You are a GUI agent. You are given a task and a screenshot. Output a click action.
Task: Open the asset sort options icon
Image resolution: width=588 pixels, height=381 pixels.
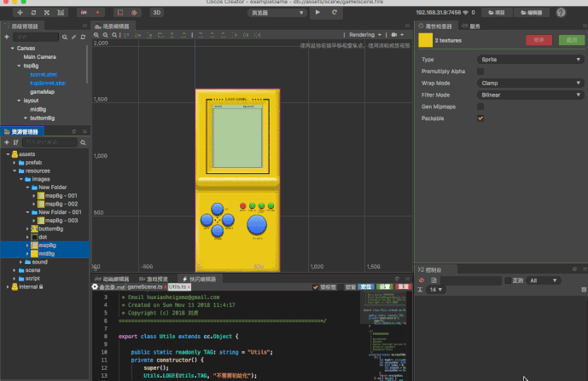[15, 142]
